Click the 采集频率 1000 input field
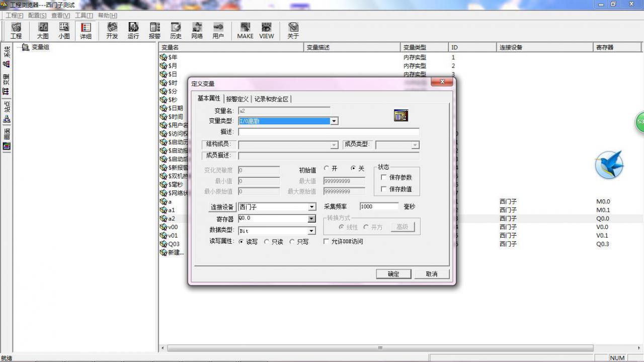 pos(379,206)
